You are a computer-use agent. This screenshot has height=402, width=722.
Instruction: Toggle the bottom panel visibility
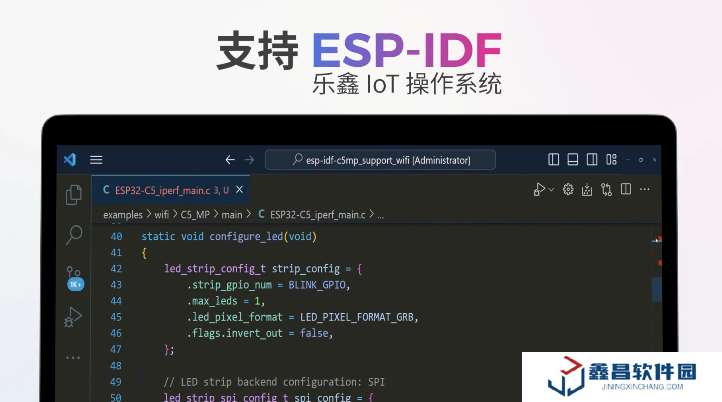pos(573,160)
